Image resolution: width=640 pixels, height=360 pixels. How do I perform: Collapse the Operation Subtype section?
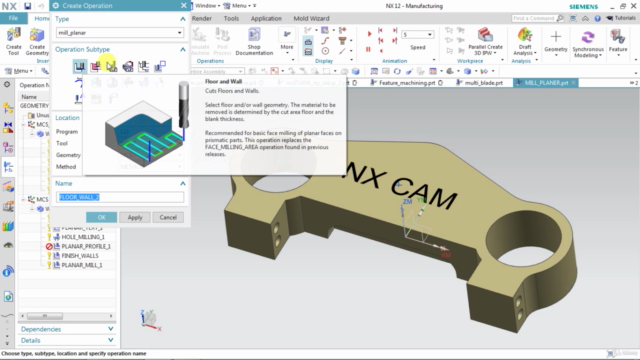coord(182,49)
